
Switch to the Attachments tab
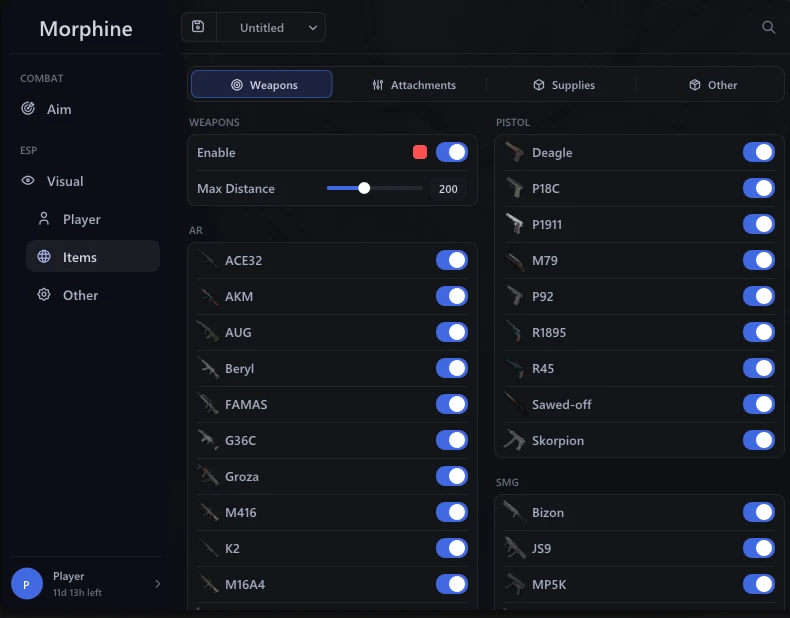pyautogui.click(x=414, y=85)
